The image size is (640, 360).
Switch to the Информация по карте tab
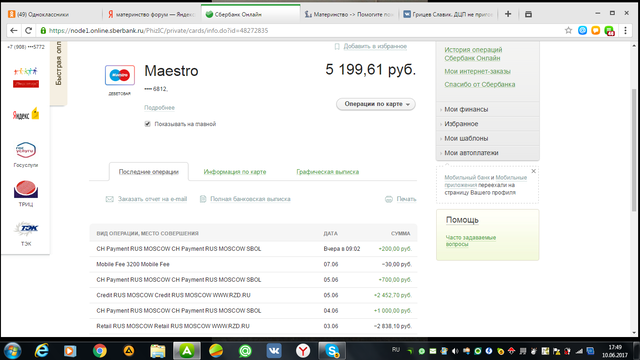coord(235,172)
